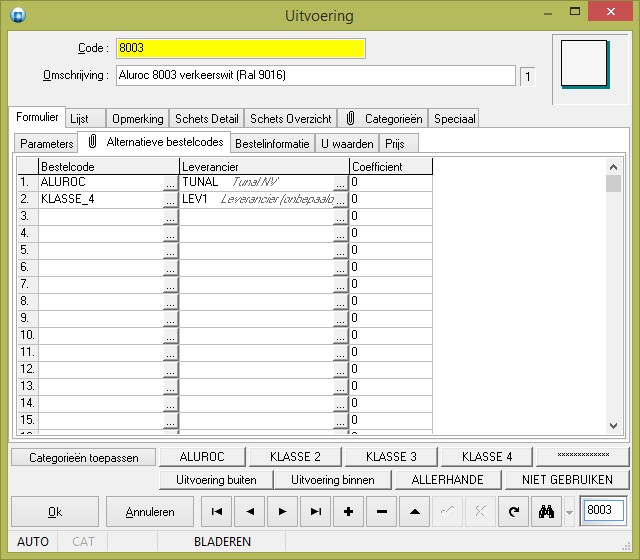
Task: Go to next record arrow
Action: 282,511
